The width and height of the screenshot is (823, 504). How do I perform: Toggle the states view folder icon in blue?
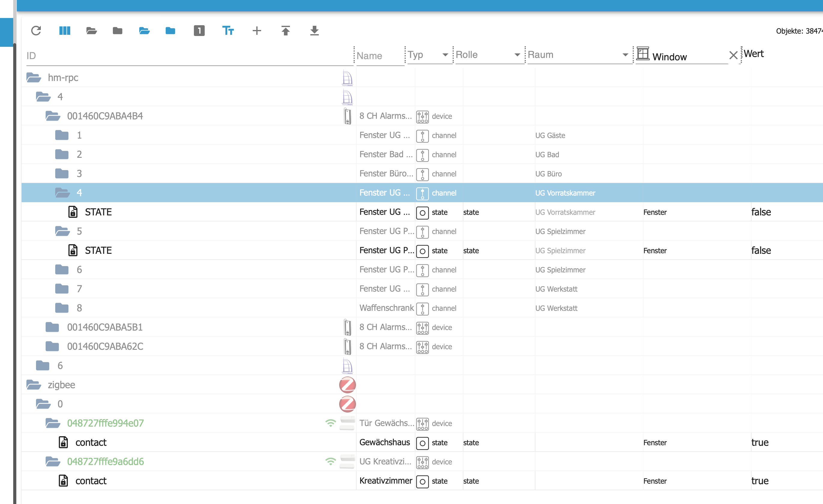pos(144,31)
